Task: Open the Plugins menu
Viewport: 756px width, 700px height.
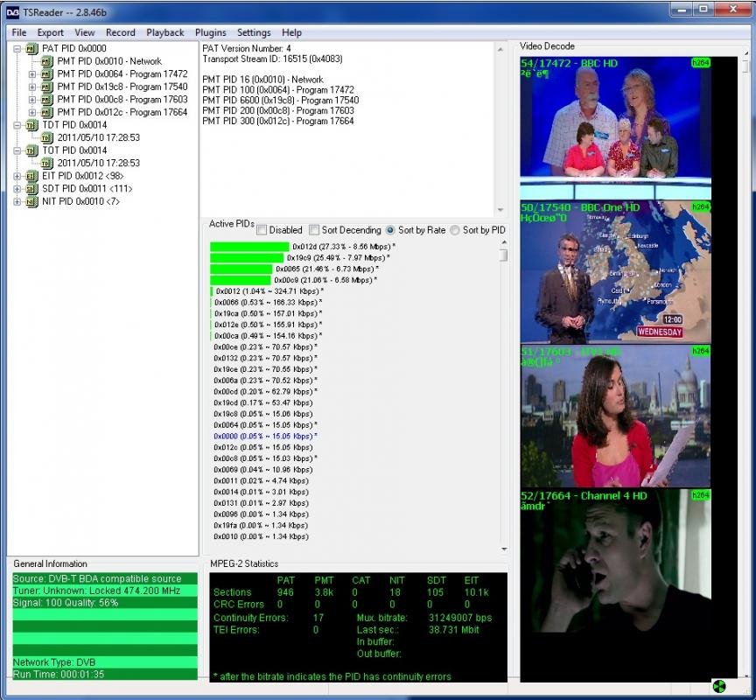Action: 210,32
